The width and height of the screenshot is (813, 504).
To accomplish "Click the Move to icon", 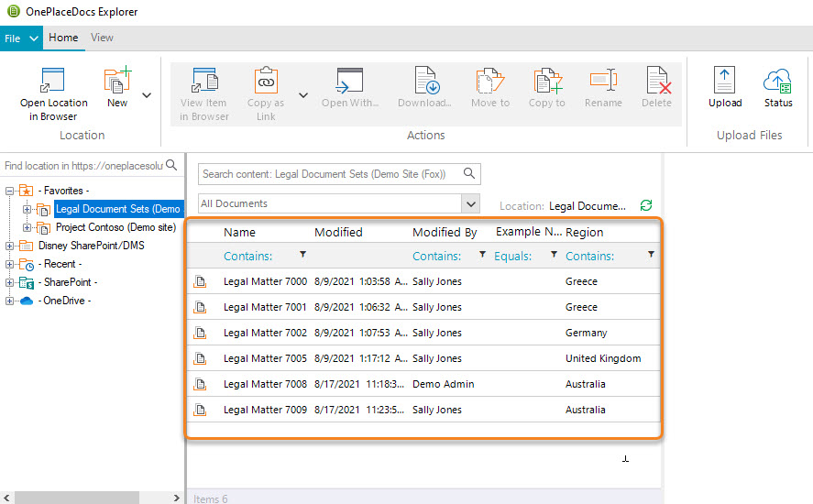I will pyautogui.click(x=490, y=80).
